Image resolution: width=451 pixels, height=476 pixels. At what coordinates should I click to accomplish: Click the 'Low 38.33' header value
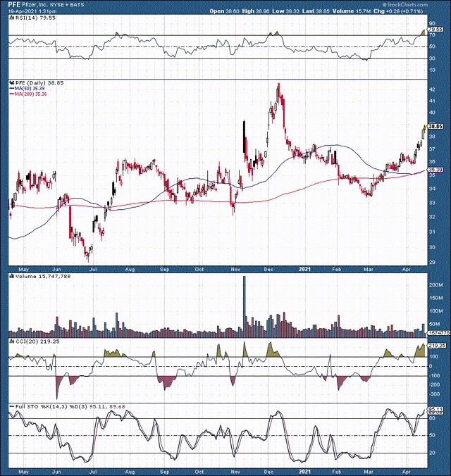[285, 11]
